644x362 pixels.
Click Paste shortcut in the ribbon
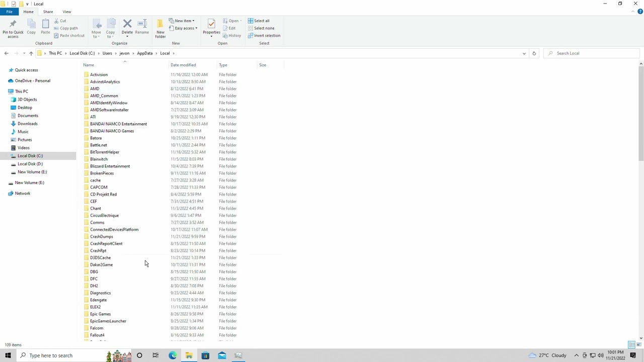[x=69, y=36]
